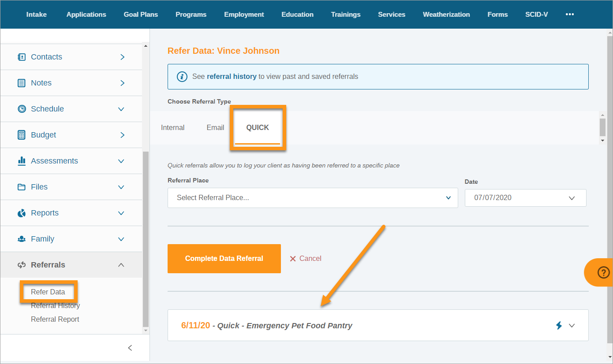Click the Assessments bar chart icon

[21, 161]
